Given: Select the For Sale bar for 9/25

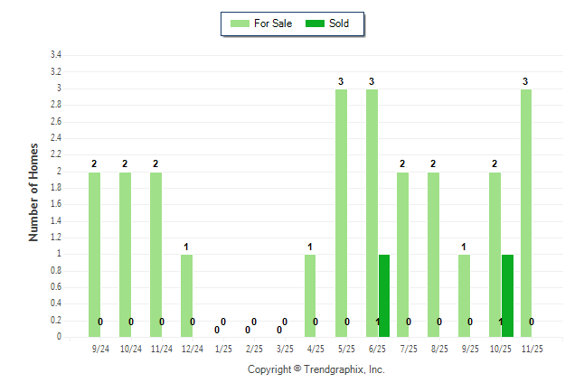Looking at the screenshot, I should coord(464,295).
